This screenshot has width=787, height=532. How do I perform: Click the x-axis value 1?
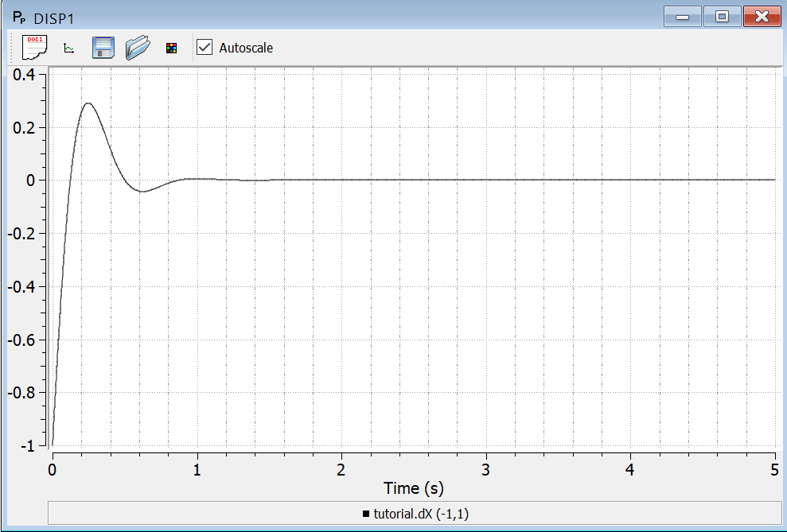(197, 470)
